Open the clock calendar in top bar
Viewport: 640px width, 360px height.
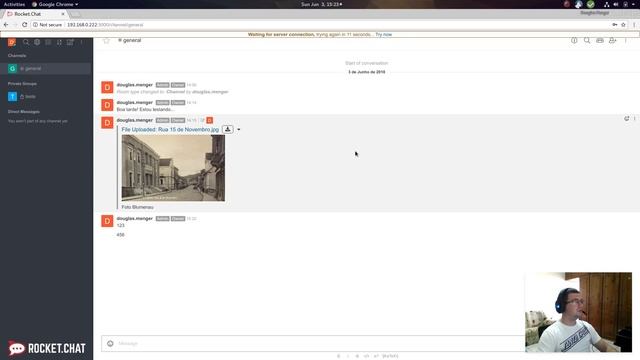322,4
